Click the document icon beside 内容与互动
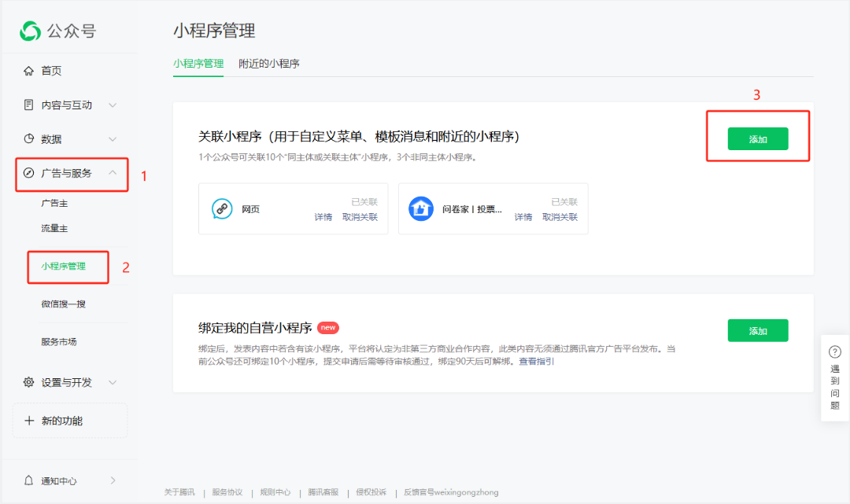 [29, 105]
